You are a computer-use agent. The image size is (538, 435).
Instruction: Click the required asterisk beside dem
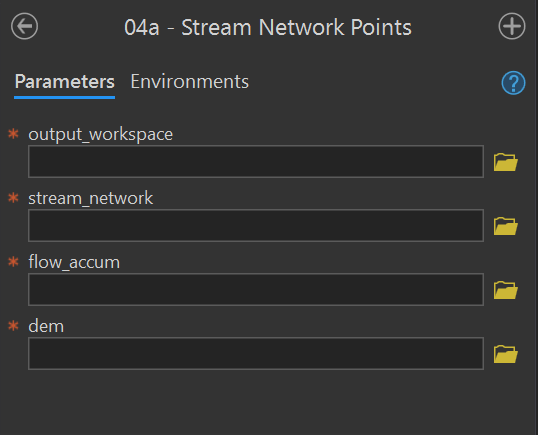pyautogui.click(x=13, y=326)
